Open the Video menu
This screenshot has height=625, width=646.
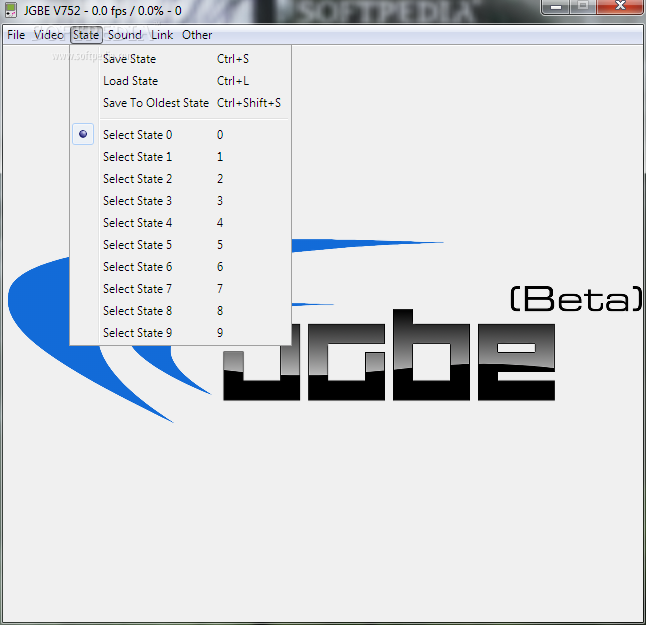[x=49, y=35]
